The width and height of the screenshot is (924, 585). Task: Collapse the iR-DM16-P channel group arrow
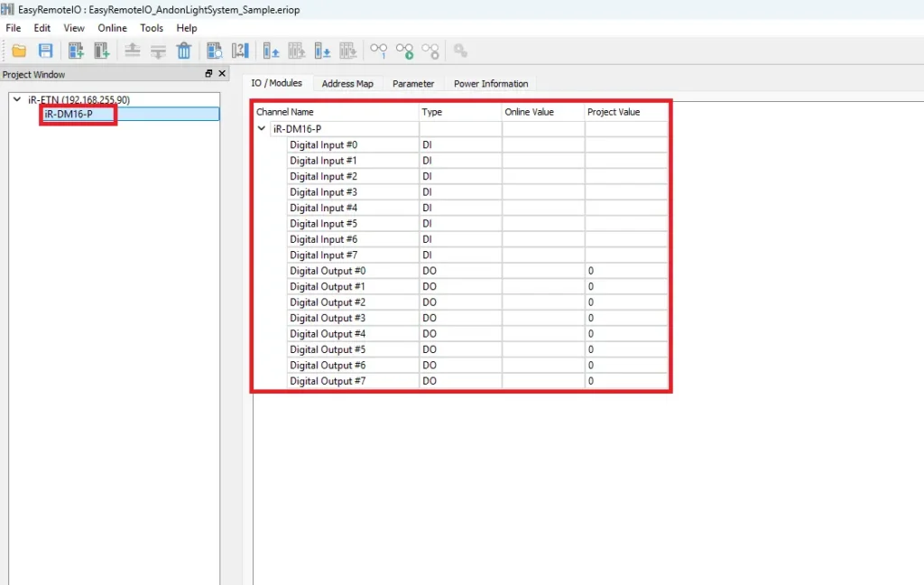pyautogui.click(x=262, y=128)
